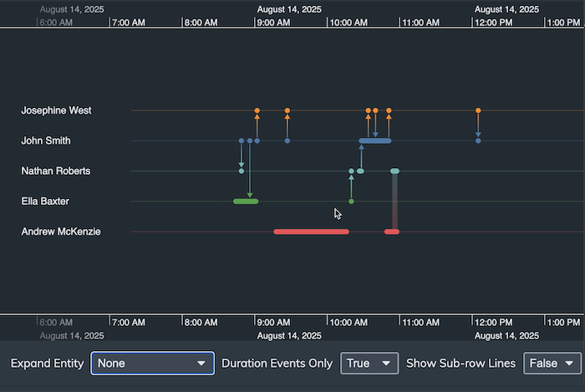
Task: Click Josephine West's orange event near noon
Action: point(478,110)
